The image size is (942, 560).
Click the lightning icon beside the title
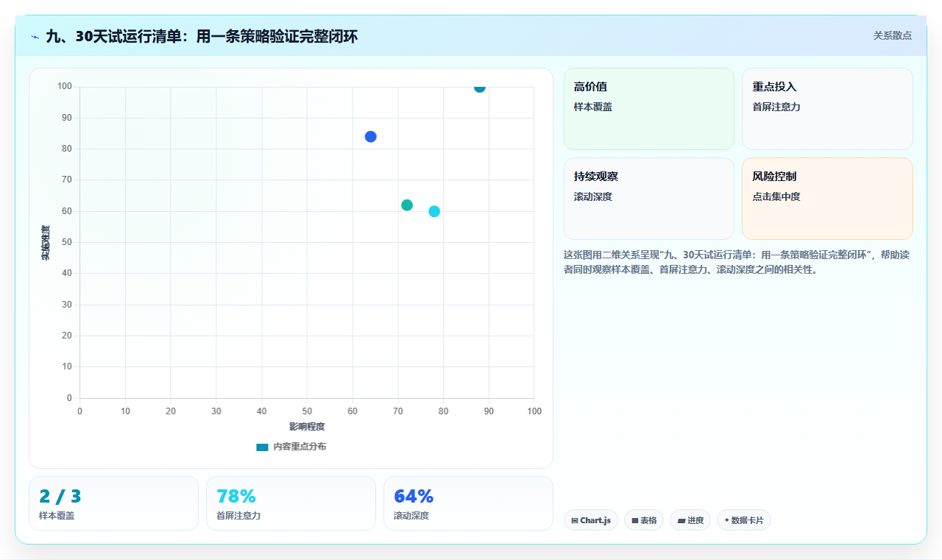pos(35,37)
